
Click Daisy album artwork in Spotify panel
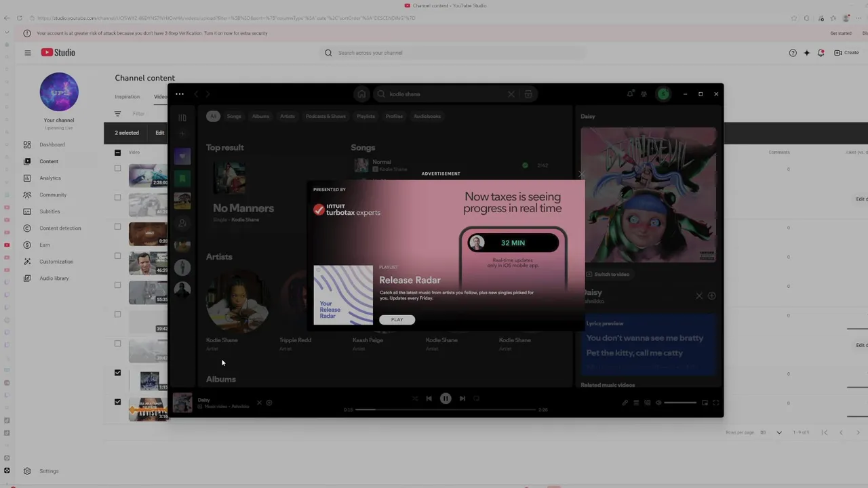coord(648,195)
